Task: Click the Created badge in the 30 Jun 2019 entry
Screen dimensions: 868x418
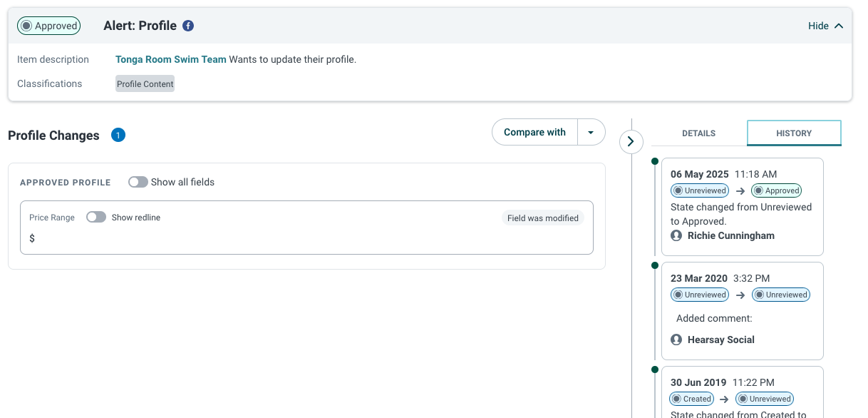Action: click(691, 399)
